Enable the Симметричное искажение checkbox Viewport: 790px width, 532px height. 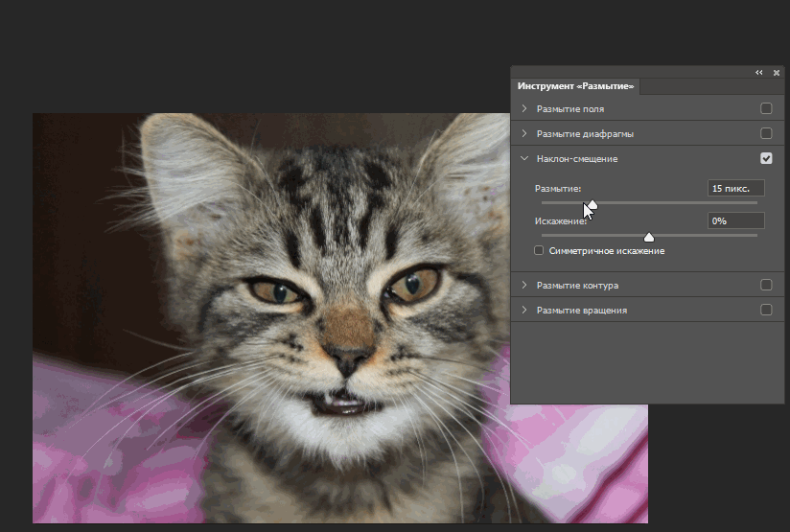[539, 250]
